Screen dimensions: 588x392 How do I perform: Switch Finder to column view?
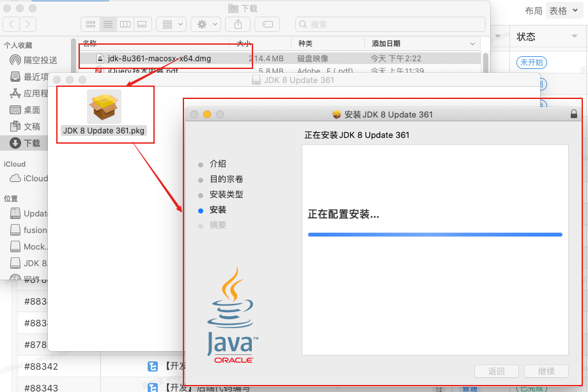pos(125,24)
